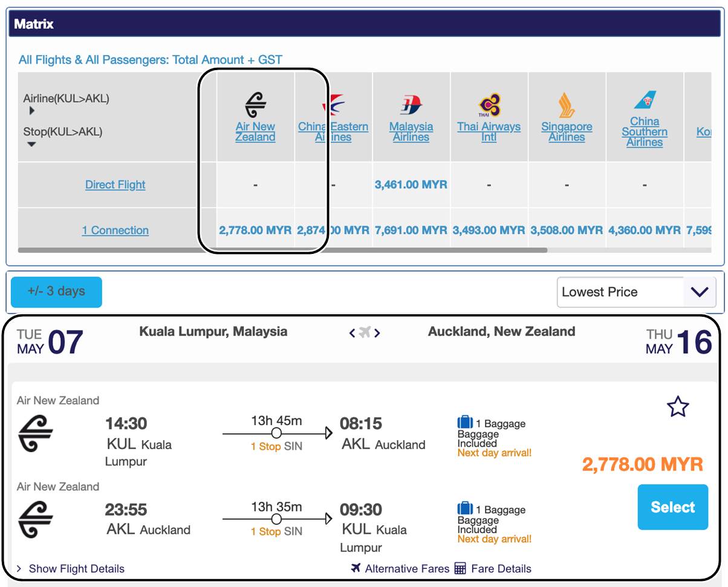Click the Alternative Fares plane icon
728x587 pixels.
pyautogui.click(x=356, y=568)
